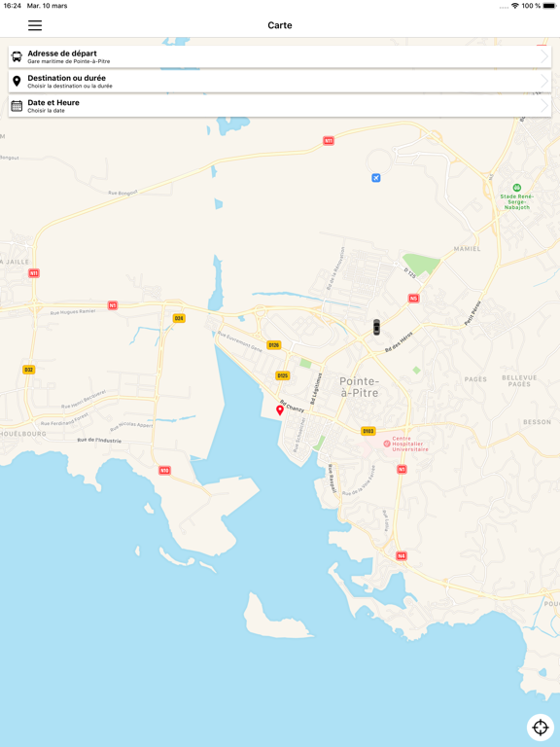Image resolution: width=560 pixels, height=747 pixels.
Task: Tap the 16:24 clock in status bar
Action: (13, 6)
